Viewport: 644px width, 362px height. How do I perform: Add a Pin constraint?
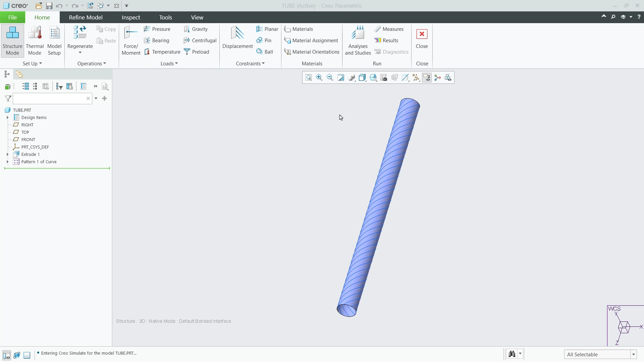264,41
